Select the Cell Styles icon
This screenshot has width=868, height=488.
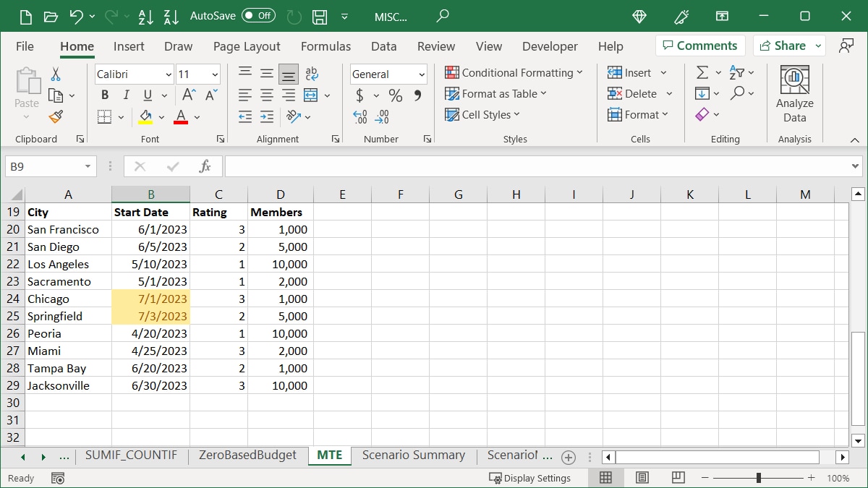point(451,114)
